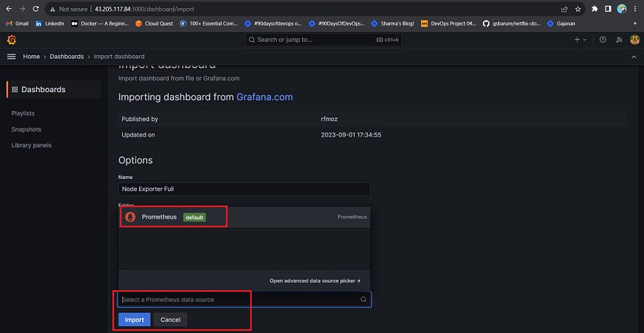Click the Grafana logo icon
Image resolution: width=644 pixels, height=333 pixels.
tap(12, 40)
